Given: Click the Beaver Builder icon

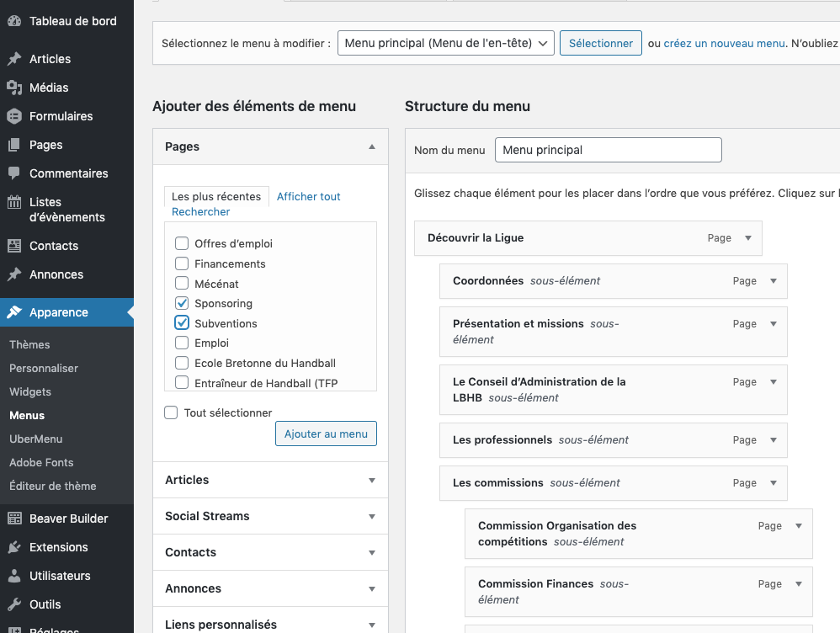Looking at the screenshot, I should click(14, 519).
